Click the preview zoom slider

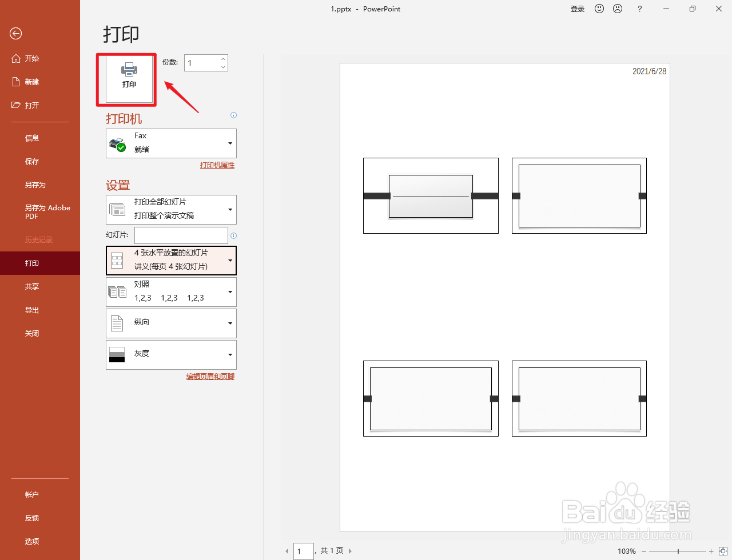coord(678,551)
